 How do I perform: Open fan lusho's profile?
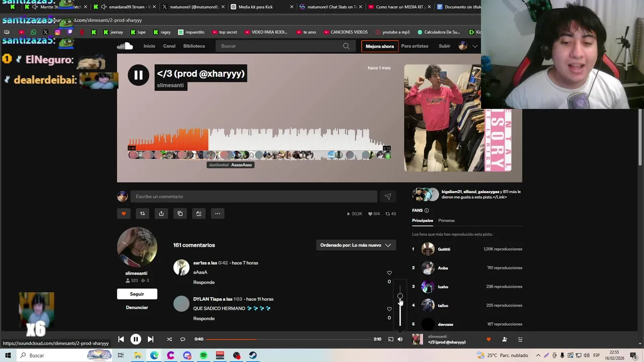pyautogui.click(x=443, y=287)
